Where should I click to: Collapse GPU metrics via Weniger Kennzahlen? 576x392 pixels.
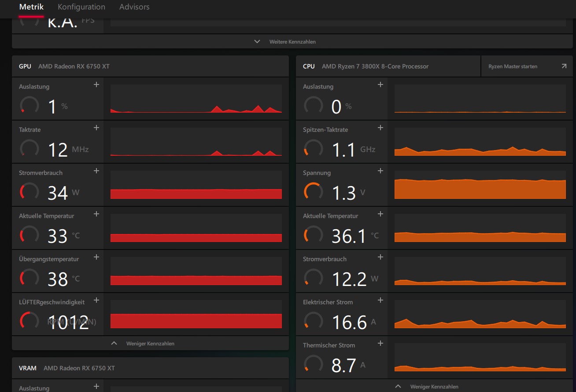(x=150, y=343)
